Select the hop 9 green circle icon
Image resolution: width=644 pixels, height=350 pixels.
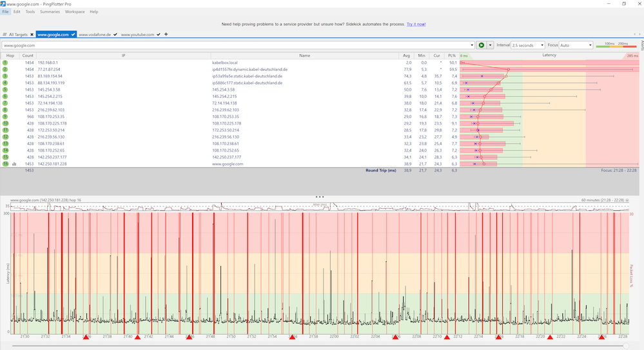(x=5, y=117)
